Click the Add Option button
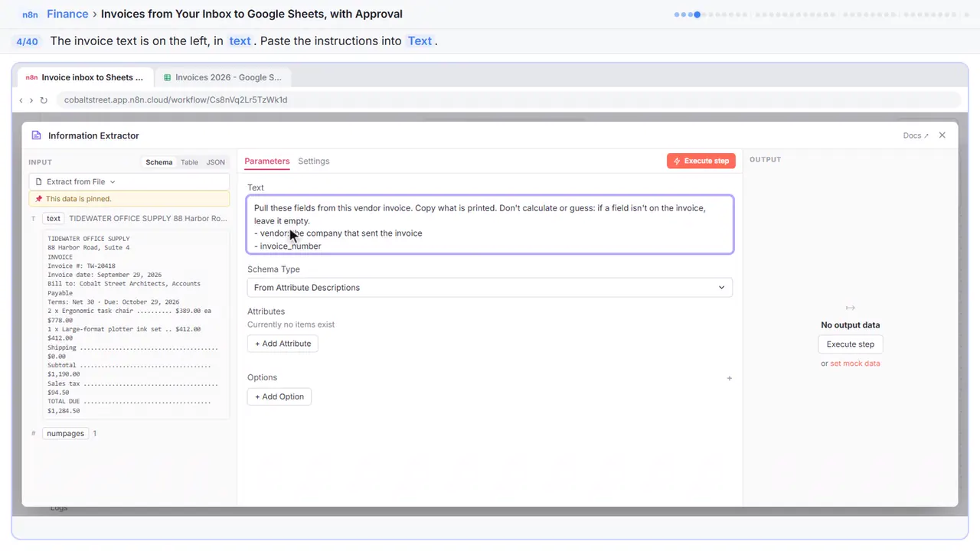 pos(279,396)
